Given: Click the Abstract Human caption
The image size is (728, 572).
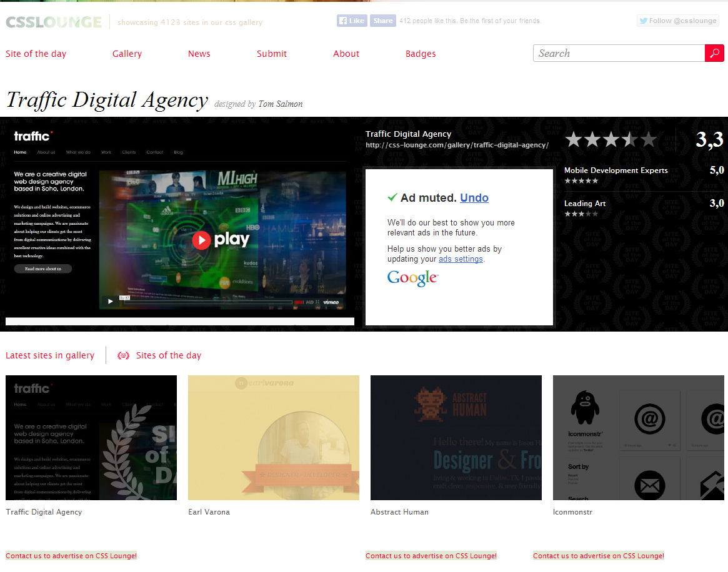Looking at the screenshot, I should [x=399, y=511].
